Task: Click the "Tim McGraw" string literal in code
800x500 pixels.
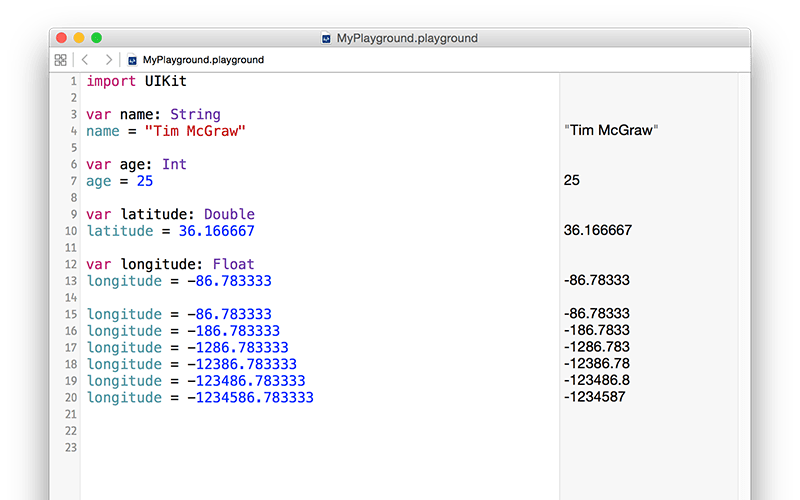Action: click(x=195, y=131)
